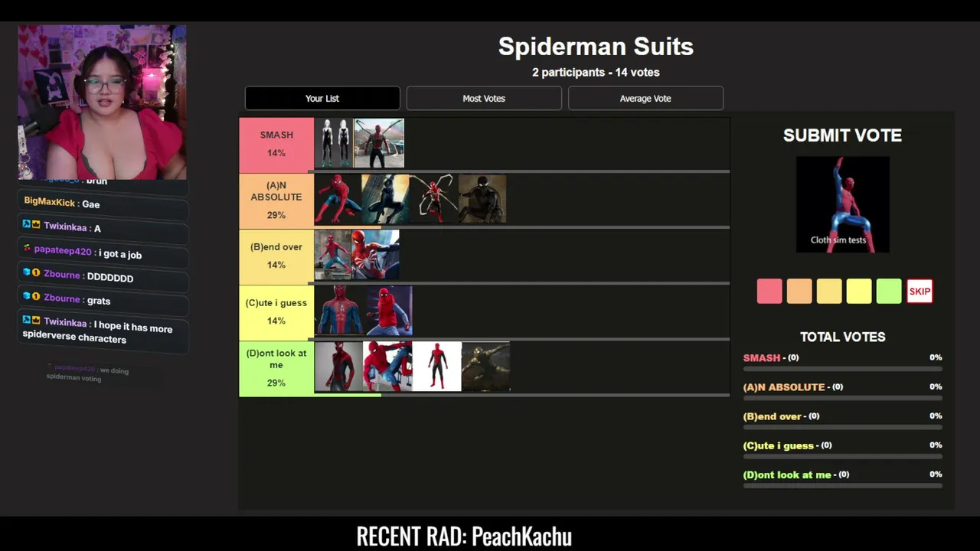Click Twixinkaa's spiderverse characters message
Screen dimensions: 980x551
click(x=104, y=331)
